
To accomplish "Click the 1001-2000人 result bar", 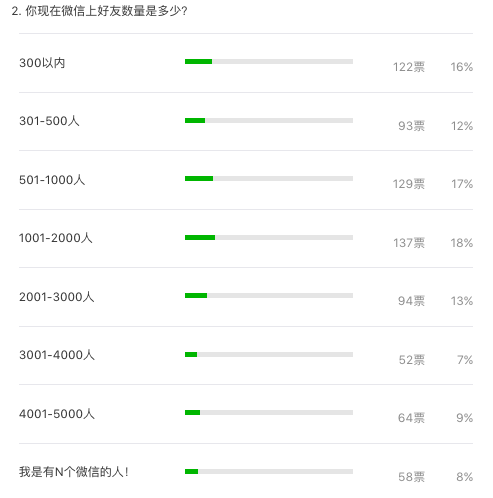I will [269, 237].
